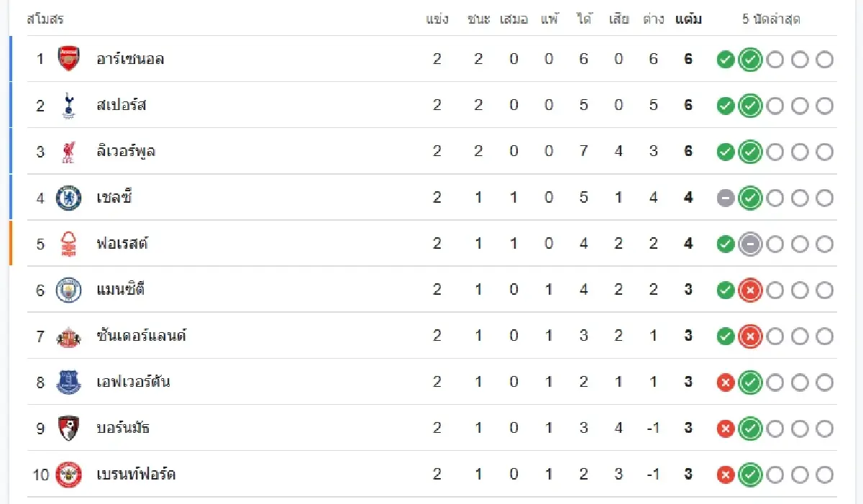Screen dimensions: 863x504
Task: Click the Bournemouth club crest
Action: tap(69, 429)
